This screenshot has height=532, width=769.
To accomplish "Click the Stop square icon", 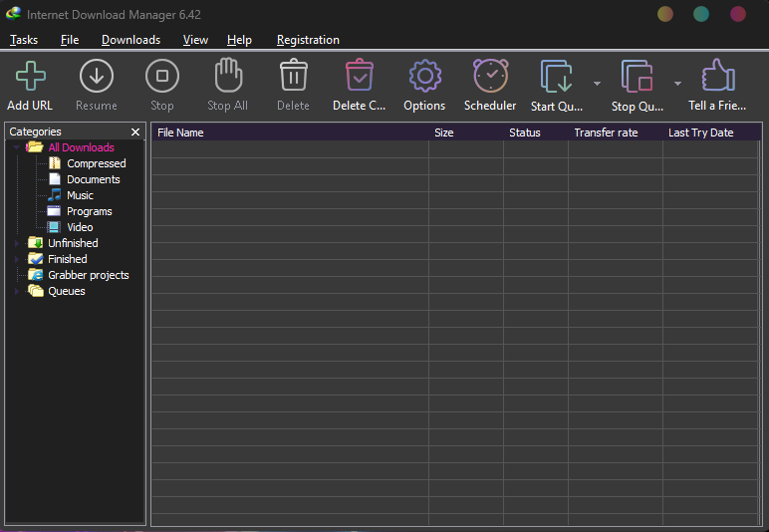I will tap(161, 76).
